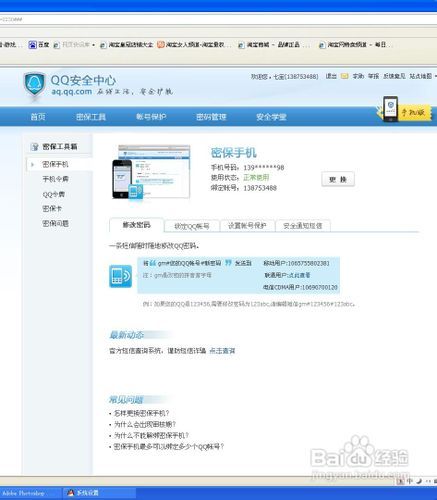The height and width of the screenshot is (500, 437).
Task: Open the 密码管理 navigation menu
Action: 211,117
